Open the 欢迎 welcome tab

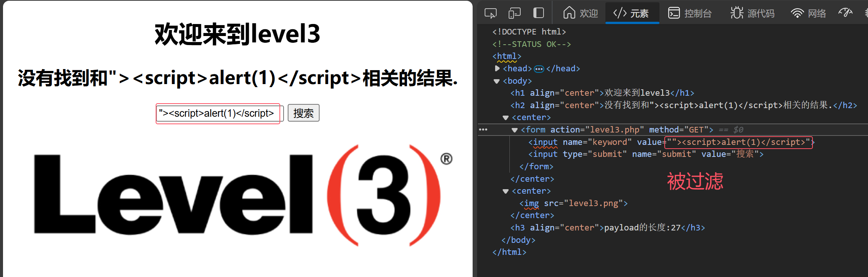coord(580,13)
